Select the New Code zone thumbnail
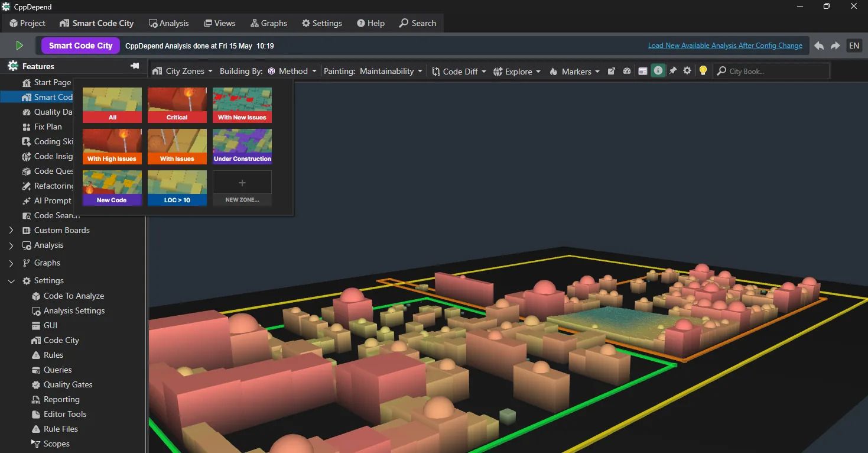Image resolution: width=868 pixels, height=453 pixels. coord(112,188)
